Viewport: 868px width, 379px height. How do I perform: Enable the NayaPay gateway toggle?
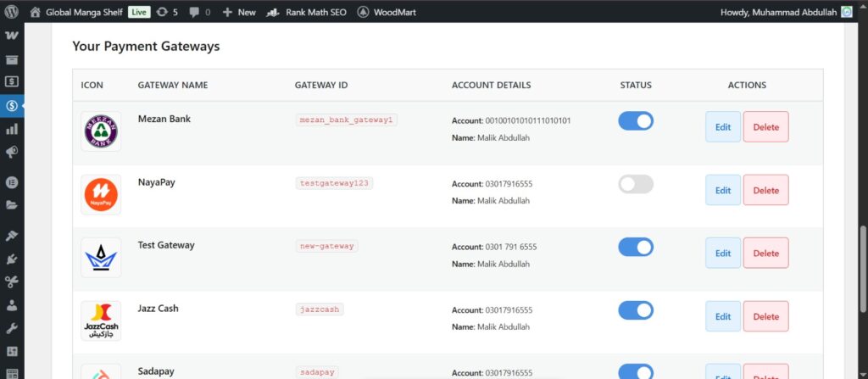pos(636,184)
